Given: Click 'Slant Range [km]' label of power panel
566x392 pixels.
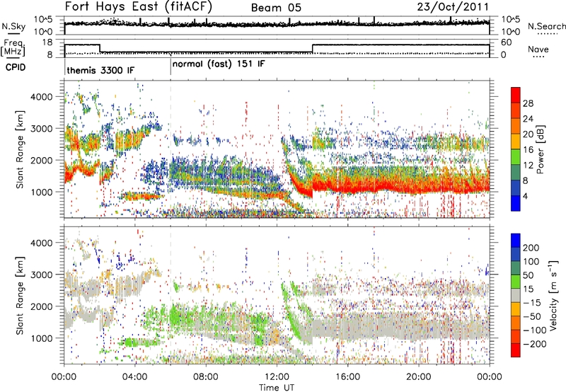Looking at the screenshot, I should click(x=20, y=149).
